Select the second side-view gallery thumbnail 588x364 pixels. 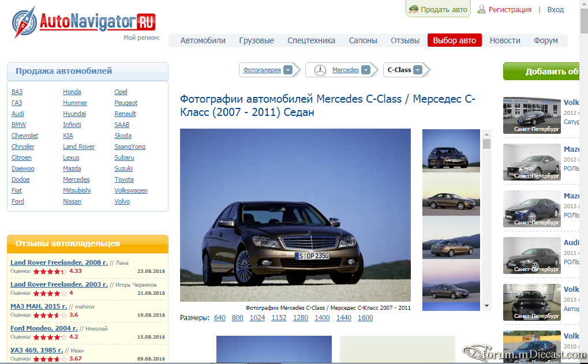[451, 194]
